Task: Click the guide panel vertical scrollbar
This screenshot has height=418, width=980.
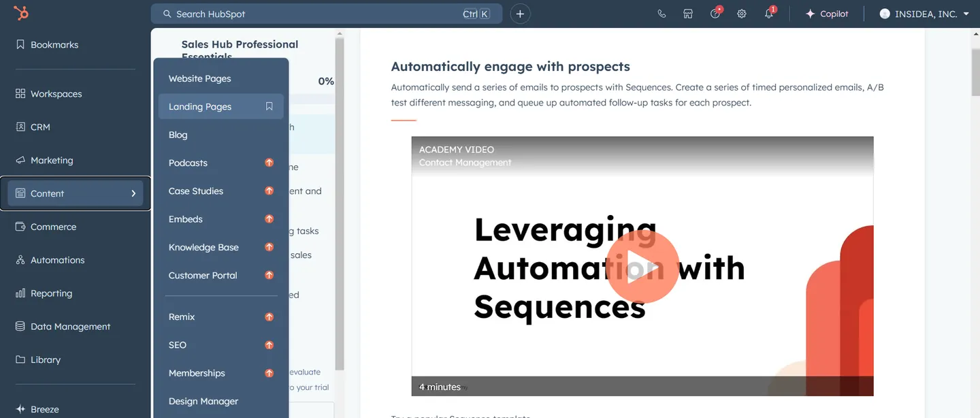Action: point(340,204)
